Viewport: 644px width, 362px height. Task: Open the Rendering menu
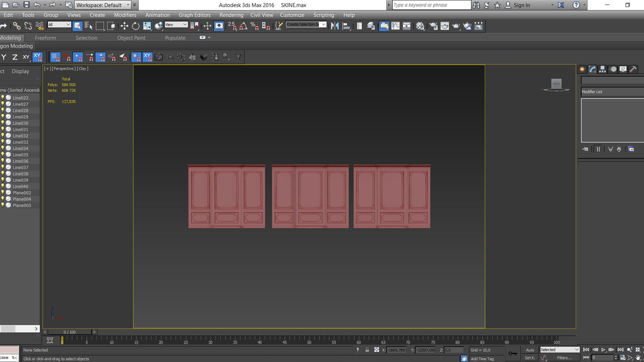tap(231, 15)
